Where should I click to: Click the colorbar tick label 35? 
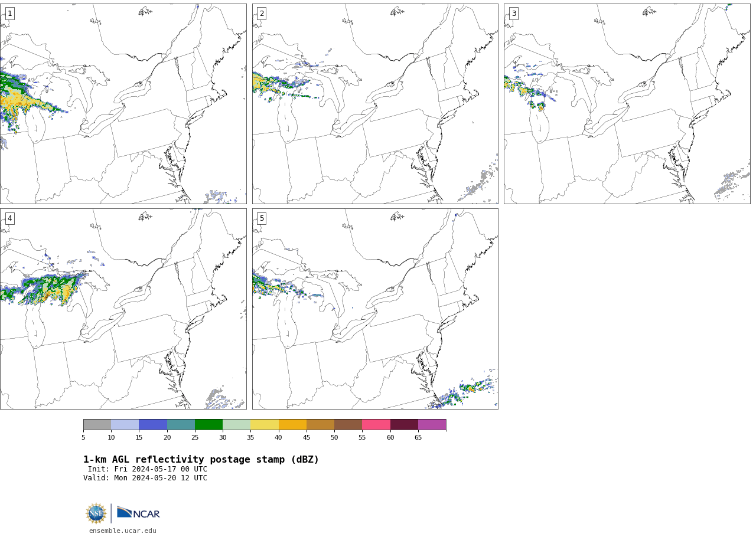(250, 437)
